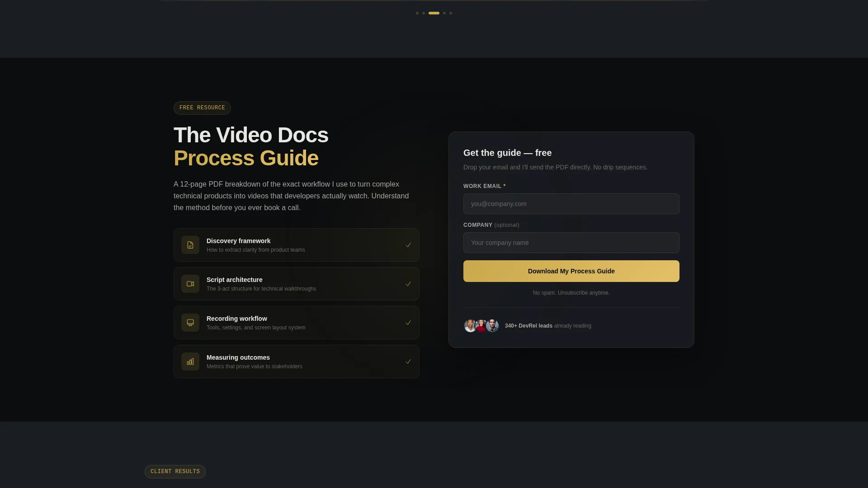Click the WORK EMAIL field label
868x488 pixels.
[x=484, y=186]
